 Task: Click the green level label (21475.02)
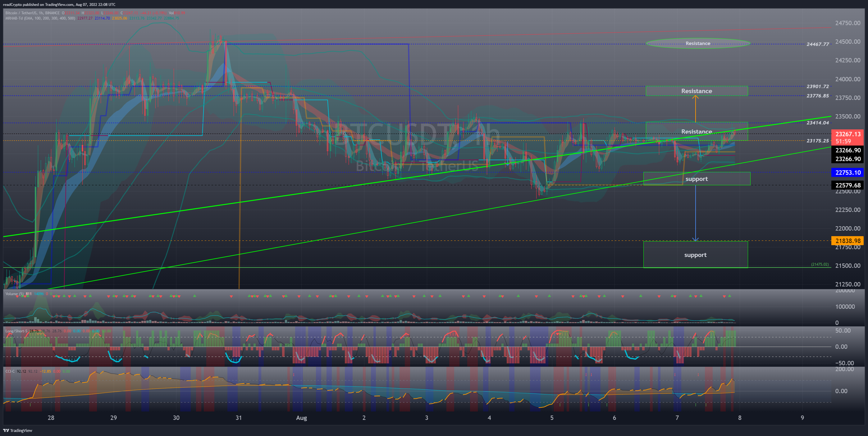pos(820,264)
